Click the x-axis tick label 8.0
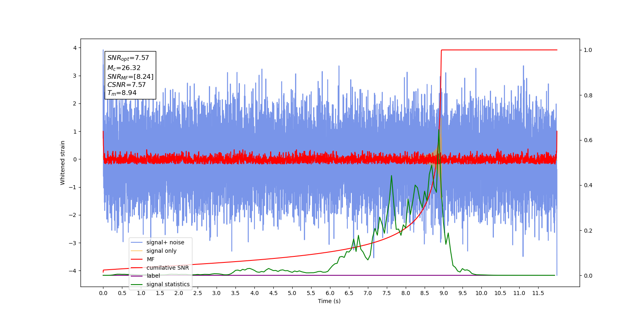 (x=406, y=293)
